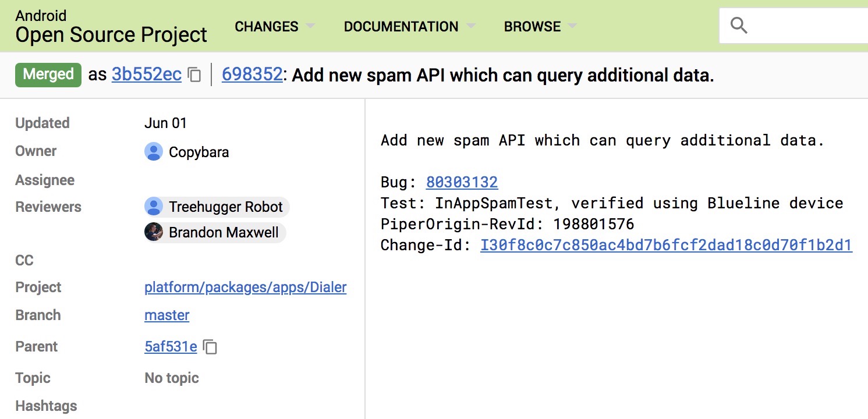The height and width of the screenshot is (419, 868).
Task: Open the BROWSE menu
Action: pyautogui.click(x=532, y=27)
